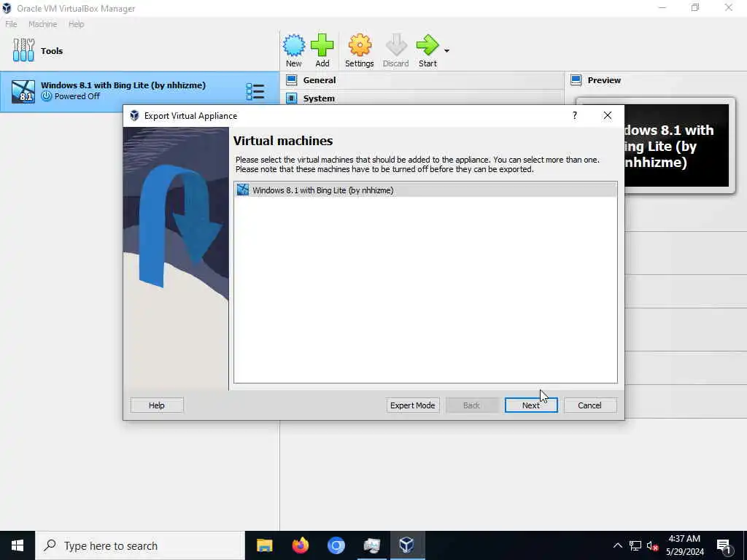
Task: Click the Add machine green plus icon
Action: 322,46
